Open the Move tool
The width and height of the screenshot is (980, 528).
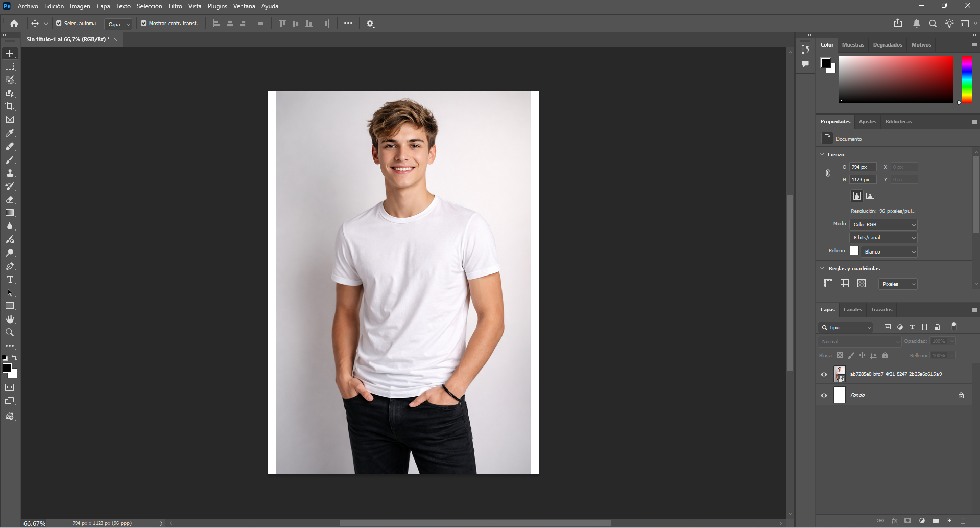point(10,53)
